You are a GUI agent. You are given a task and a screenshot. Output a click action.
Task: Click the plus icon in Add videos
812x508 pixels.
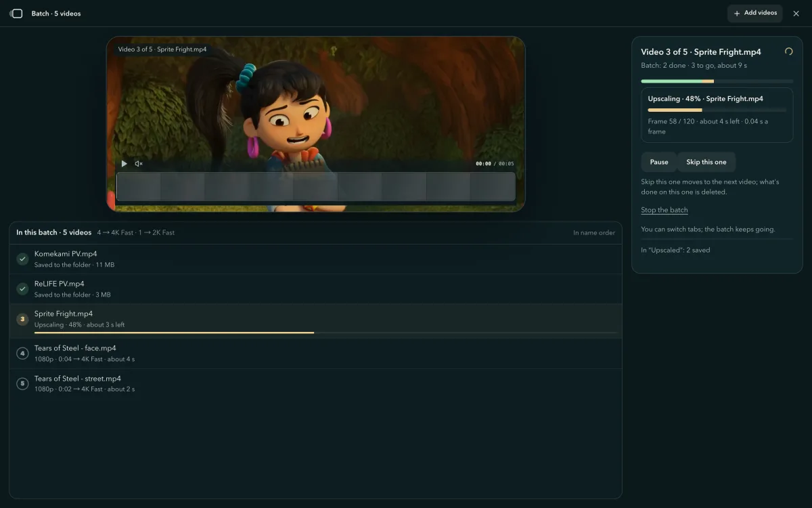pos(737,14)
